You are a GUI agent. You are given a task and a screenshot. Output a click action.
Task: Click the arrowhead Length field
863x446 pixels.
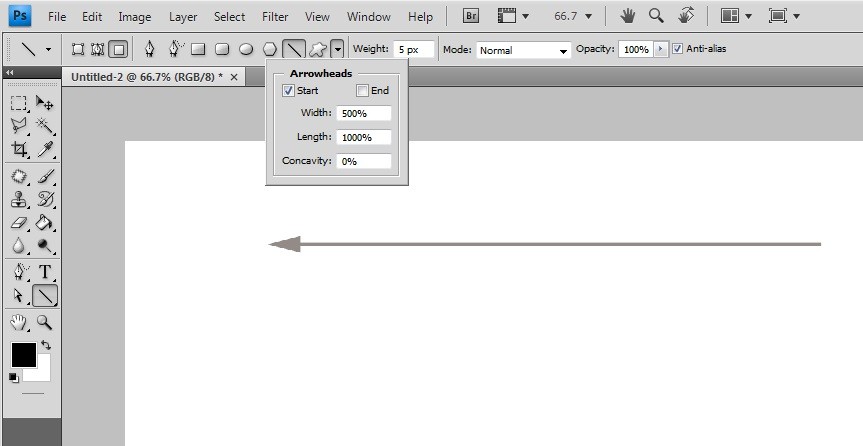364,138
